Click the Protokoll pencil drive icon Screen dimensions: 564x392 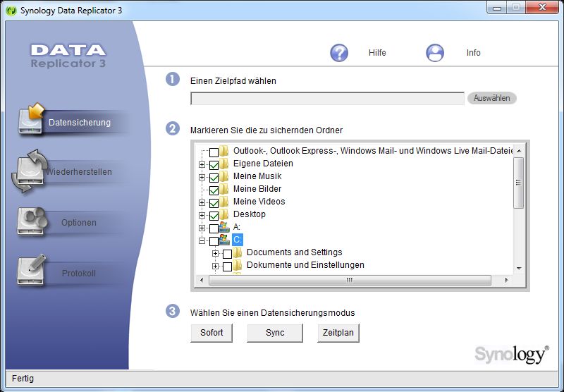pos(32,271)
